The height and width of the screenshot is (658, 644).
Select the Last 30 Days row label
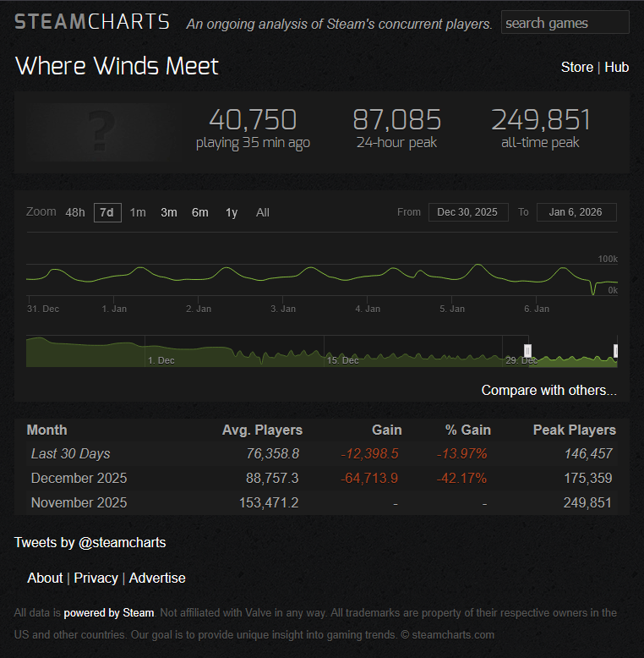(x=70, y=453)
